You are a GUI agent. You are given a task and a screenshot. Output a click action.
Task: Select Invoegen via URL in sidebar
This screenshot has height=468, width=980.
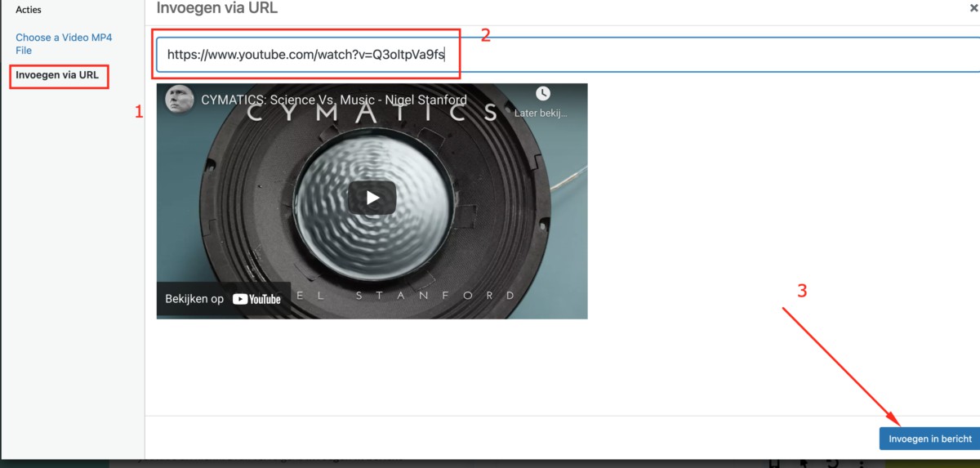[57, 75]
